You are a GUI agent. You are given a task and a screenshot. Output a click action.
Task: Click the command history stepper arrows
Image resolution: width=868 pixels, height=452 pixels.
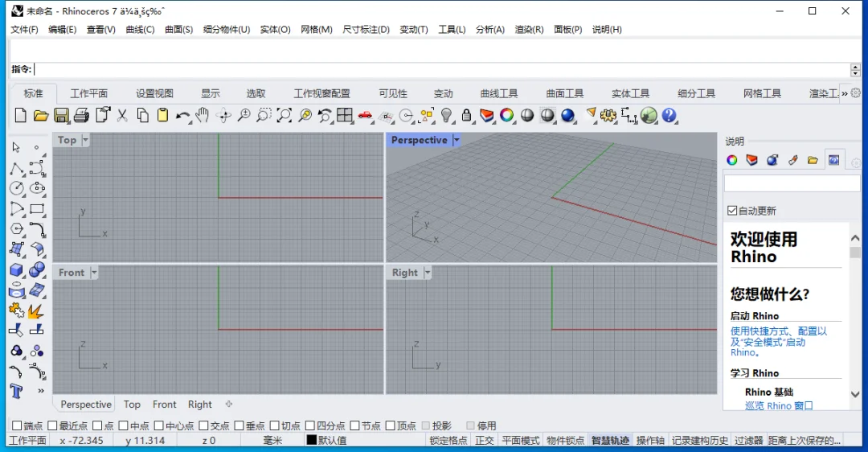[x=855, y=70]
